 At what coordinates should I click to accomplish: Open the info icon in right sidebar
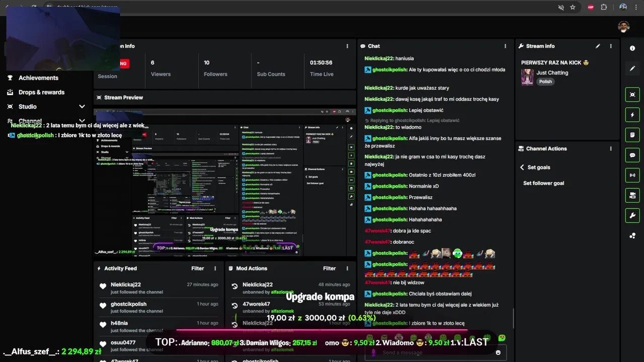(632, 48)
